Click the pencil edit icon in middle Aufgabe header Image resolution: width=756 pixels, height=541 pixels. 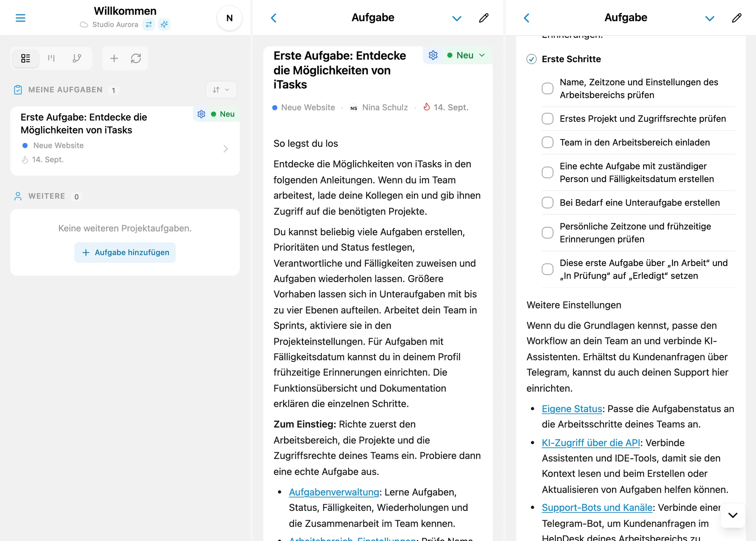point(484,18)
